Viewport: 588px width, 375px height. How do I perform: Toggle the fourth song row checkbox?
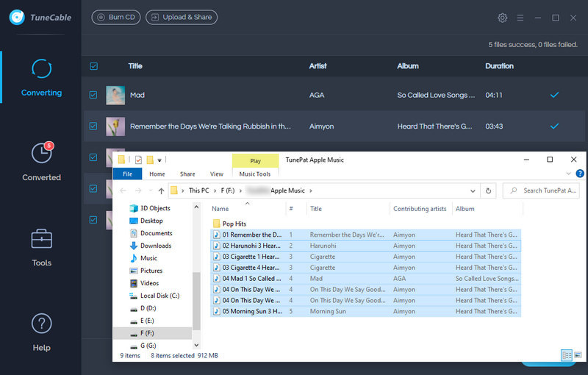click(x=93, y=189)
